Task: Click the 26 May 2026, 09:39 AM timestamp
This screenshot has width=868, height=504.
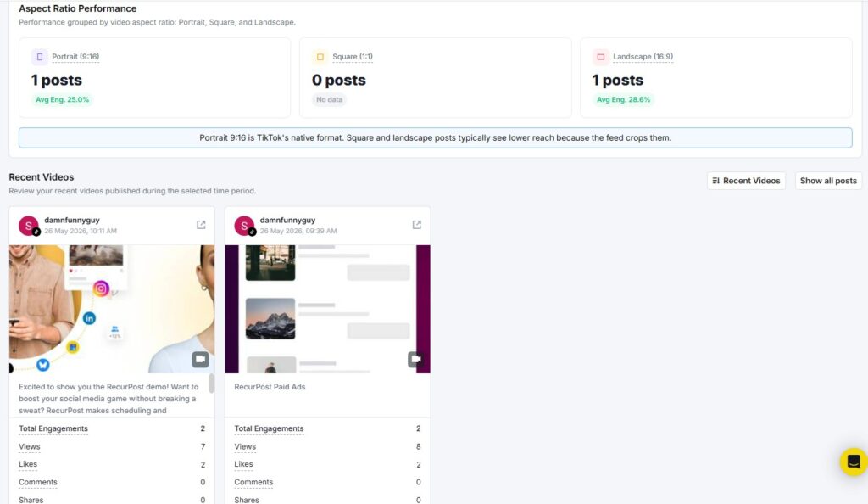Action: point(298,231)
